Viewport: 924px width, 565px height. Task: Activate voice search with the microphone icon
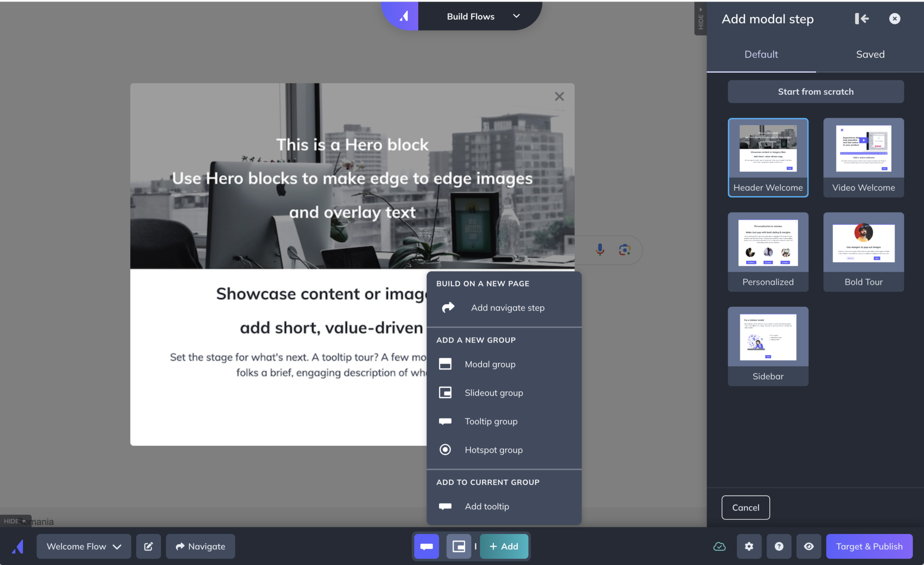click(600, 250)
